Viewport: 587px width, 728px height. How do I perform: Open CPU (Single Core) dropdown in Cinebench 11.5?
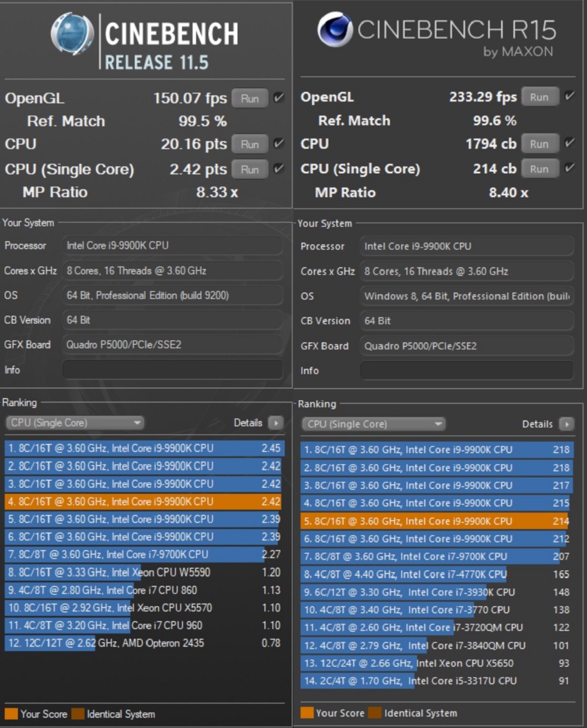(75, 422)
